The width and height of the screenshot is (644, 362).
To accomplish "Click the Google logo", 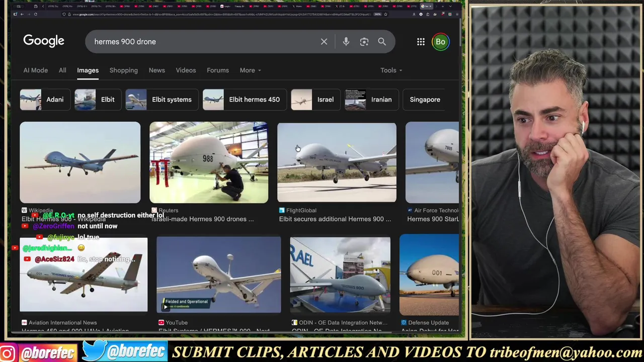I will 44,41.
